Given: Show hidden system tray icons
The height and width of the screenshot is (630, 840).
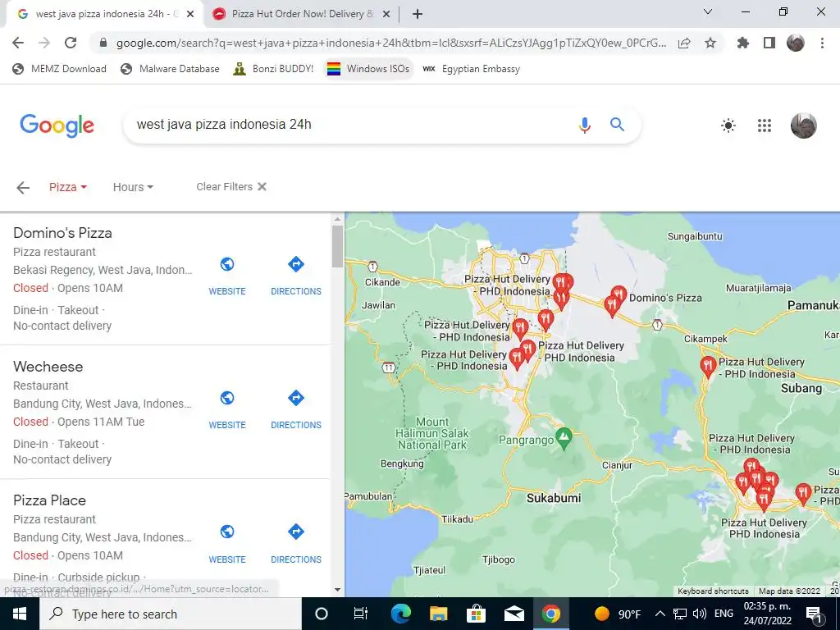Looking at the screenshot, I should (x=660, y=614).
